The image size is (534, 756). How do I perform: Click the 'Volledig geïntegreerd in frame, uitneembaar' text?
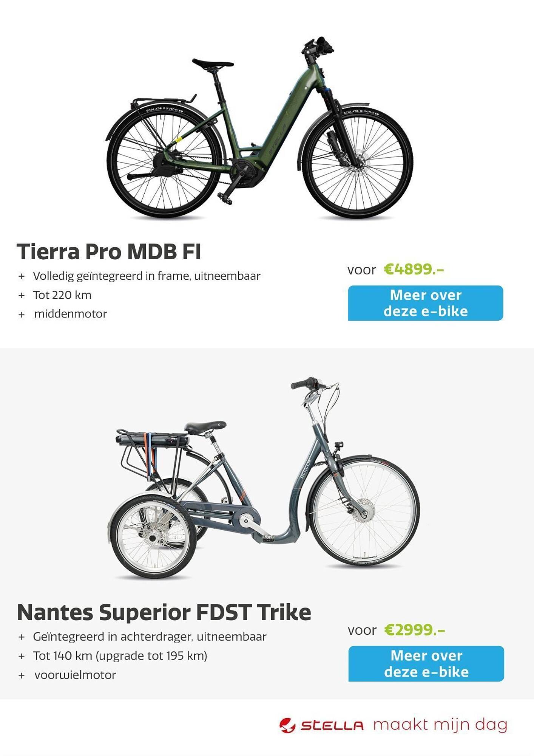(x=147, y=276)
